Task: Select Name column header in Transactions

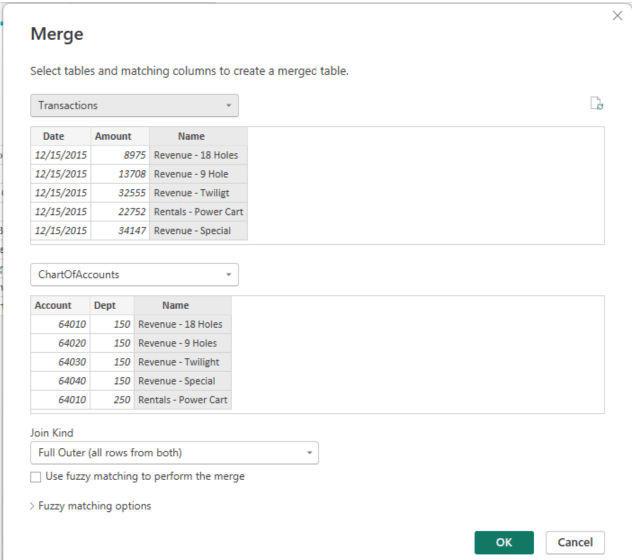Action: pyautogui.click(x=191, y=136)
